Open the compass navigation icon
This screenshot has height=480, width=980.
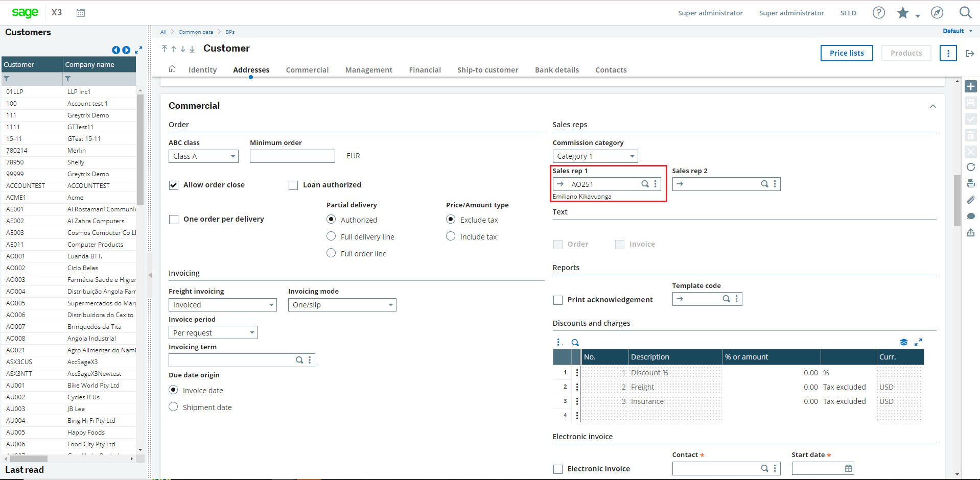click(x=937, y=13)
